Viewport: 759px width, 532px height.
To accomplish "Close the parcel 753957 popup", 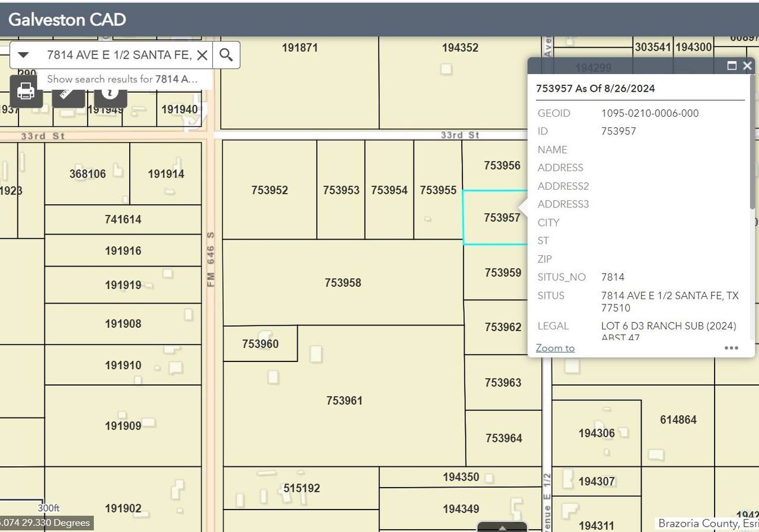I will click(747, 66).
